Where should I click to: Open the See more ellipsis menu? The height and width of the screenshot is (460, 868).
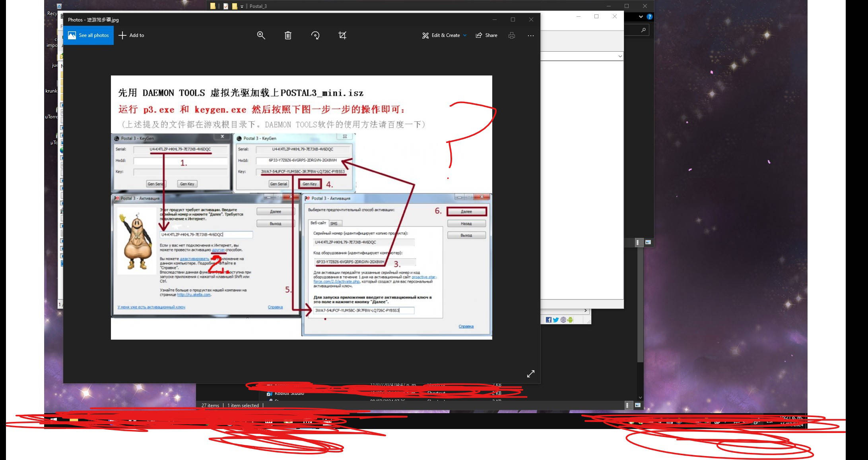coord(530,35)
